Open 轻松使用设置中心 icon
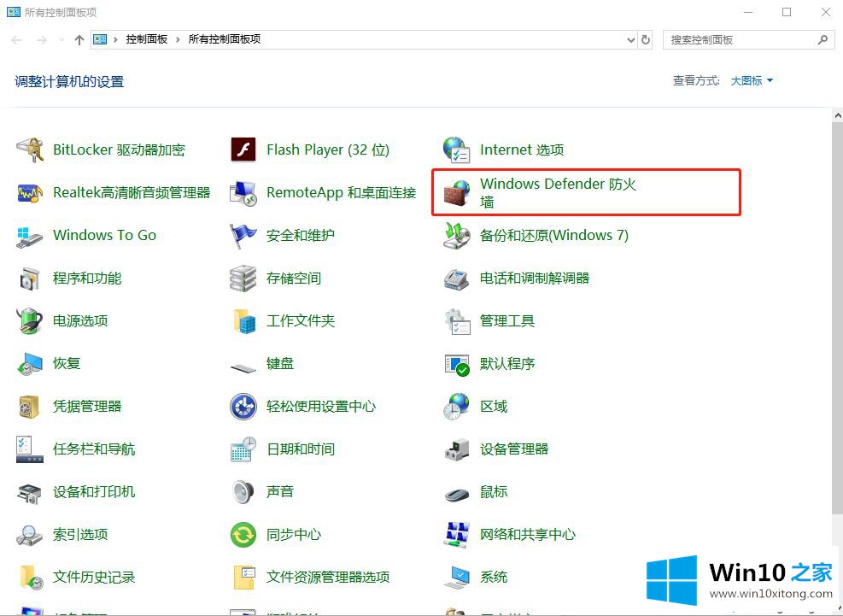The height and width of the screenshot is (616, 843). [243, 407]
